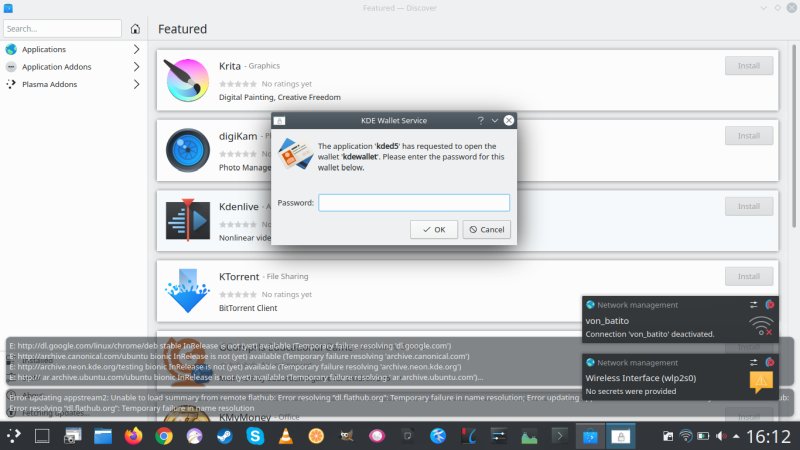Click the Krita app icon

point(187,80)
